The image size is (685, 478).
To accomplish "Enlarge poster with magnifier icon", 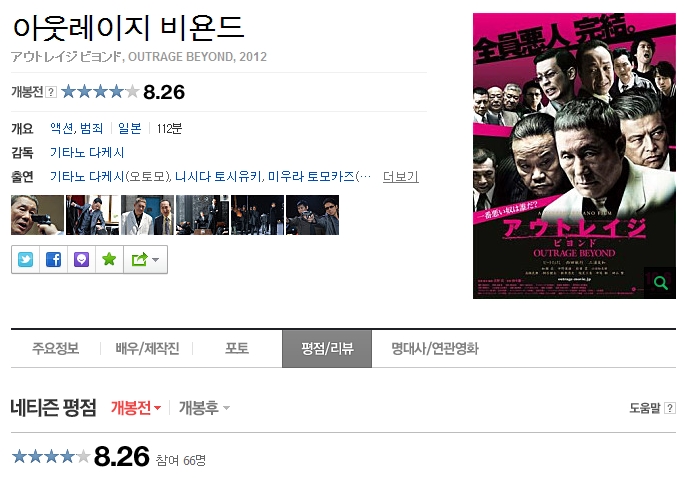I will pos(660,283).
